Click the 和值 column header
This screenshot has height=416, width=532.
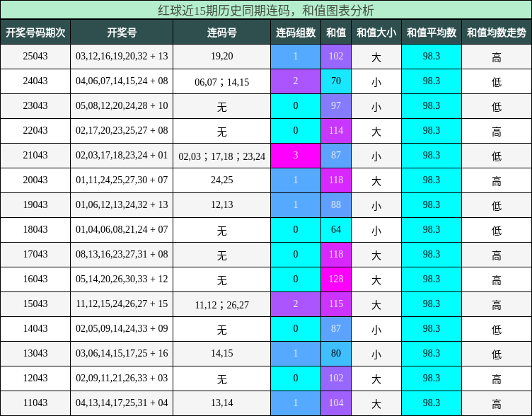(x=336, y=33)
